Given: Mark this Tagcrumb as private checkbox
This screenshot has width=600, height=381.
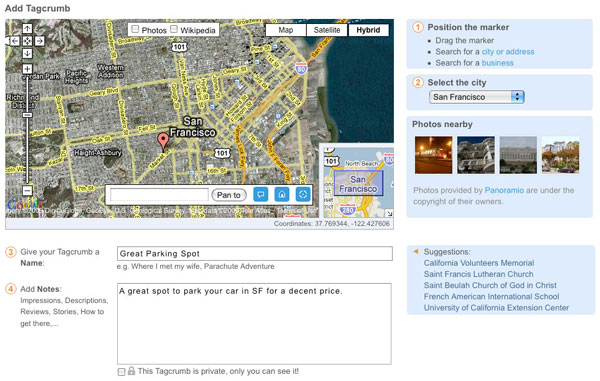Looking at the screenshot, I should coord(121,372).
